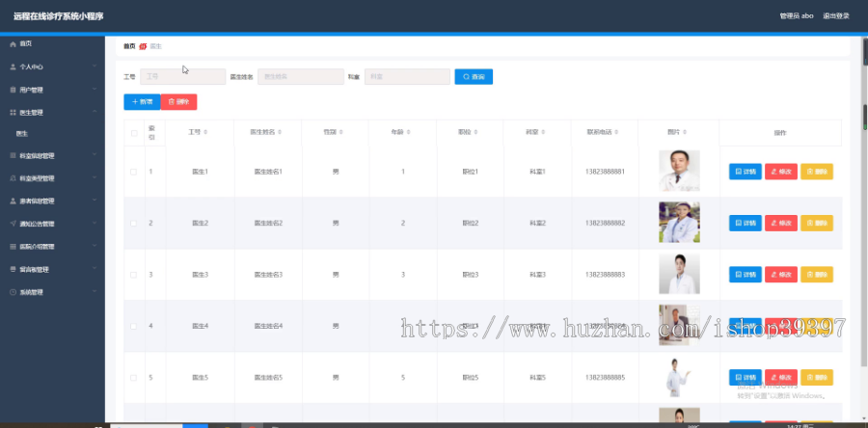Click yellow 删除 for row 医生2
Viewport: 868px width, 428px height.
point(817,224)
